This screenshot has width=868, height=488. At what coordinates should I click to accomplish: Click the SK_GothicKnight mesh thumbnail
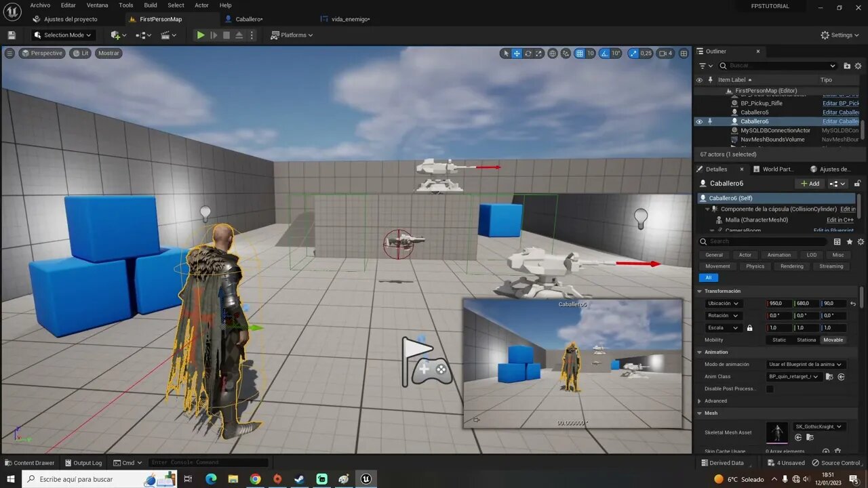point(777,432)
